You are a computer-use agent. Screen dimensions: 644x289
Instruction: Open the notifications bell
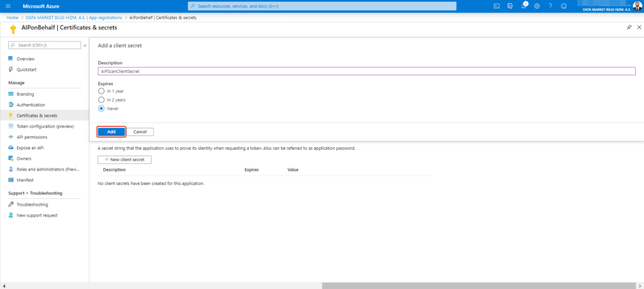tap(524, 6)
